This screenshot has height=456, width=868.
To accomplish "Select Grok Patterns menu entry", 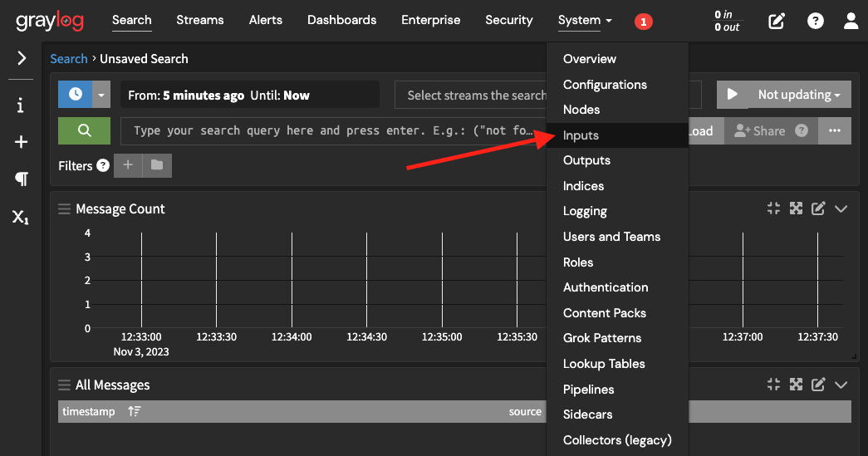I will 617,338.
